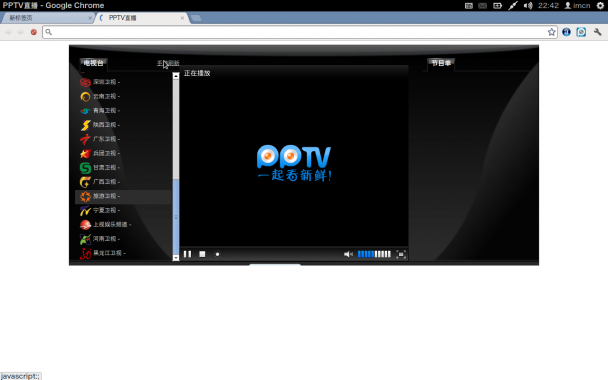Viewport: 608px width, 380px height.
Task: Select 陕西卫视 lightning logo
Action: click(85, 125)
